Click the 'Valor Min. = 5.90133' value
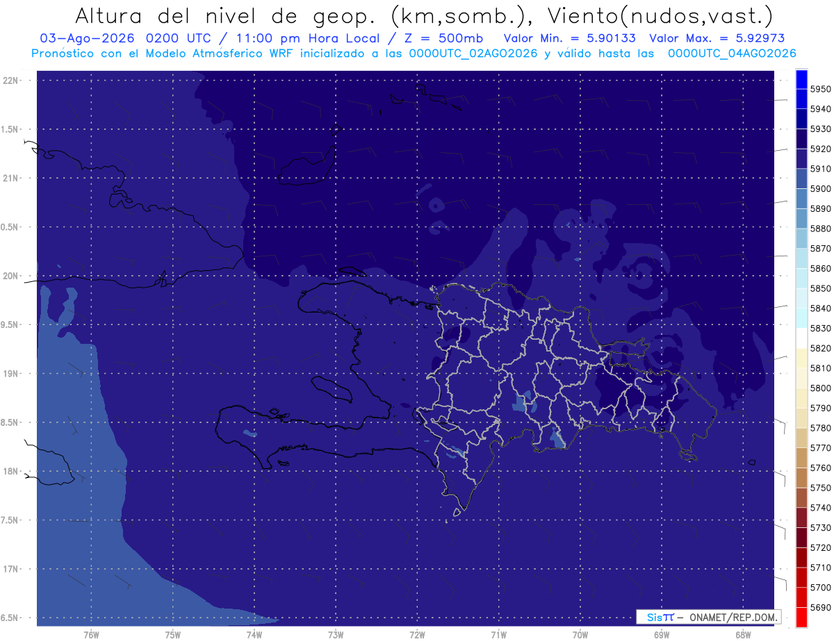This screenshot has width=834, height=644. pos(569,38)
